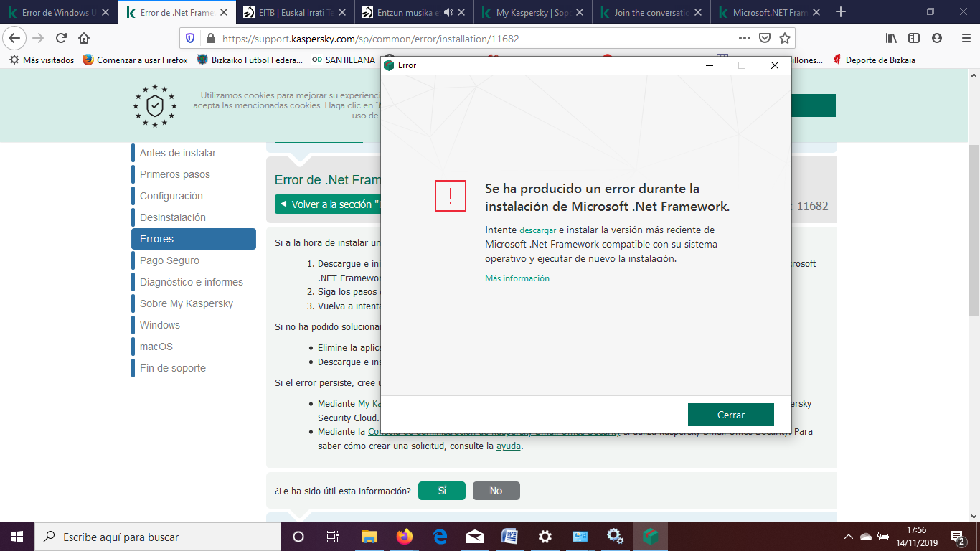Close the Error de .Net Framework tab
Screen dimensions: 980x551
point(222,12)
